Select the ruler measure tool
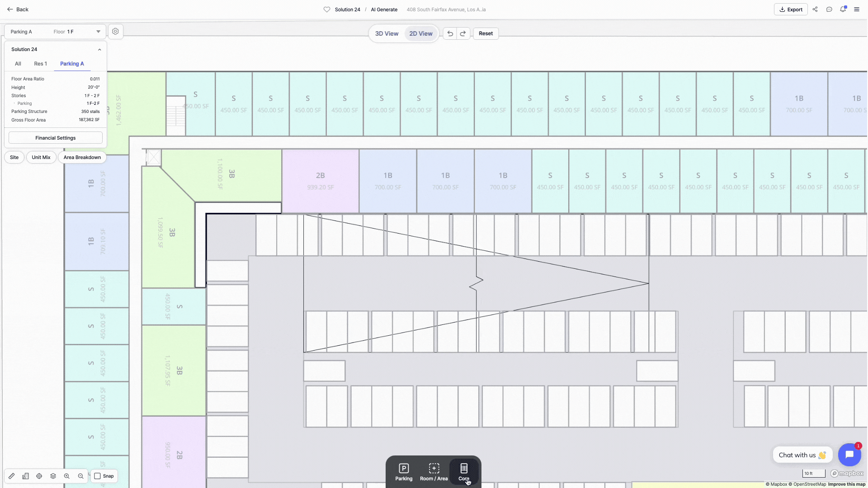 (12, 476)
